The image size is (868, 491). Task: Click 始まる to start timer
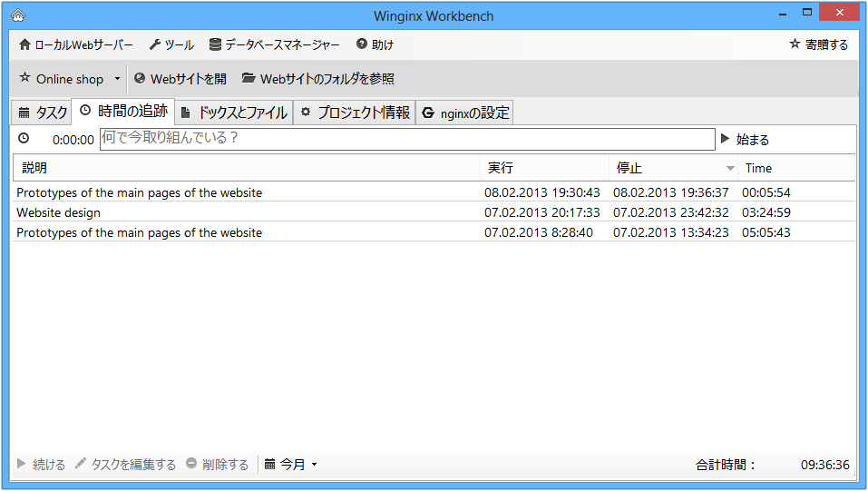coord(746,139)
